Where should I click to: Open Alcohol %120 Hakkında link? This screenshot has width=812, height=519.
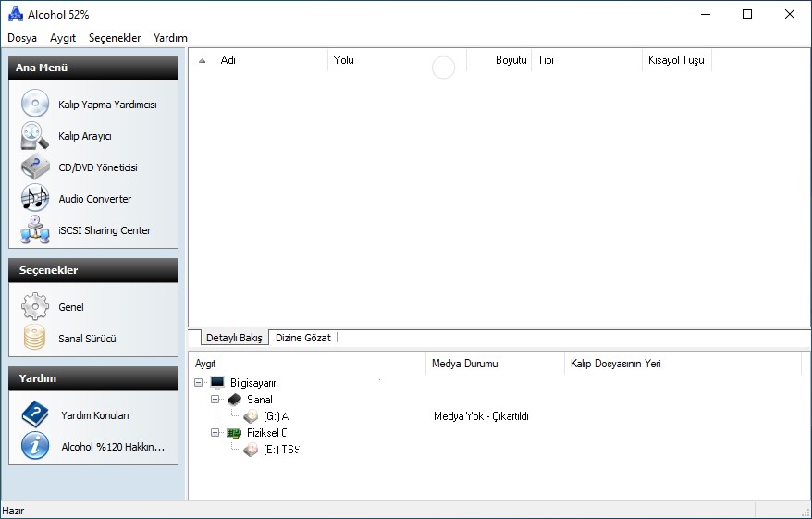pyautogui.click(x=113, y=447)
